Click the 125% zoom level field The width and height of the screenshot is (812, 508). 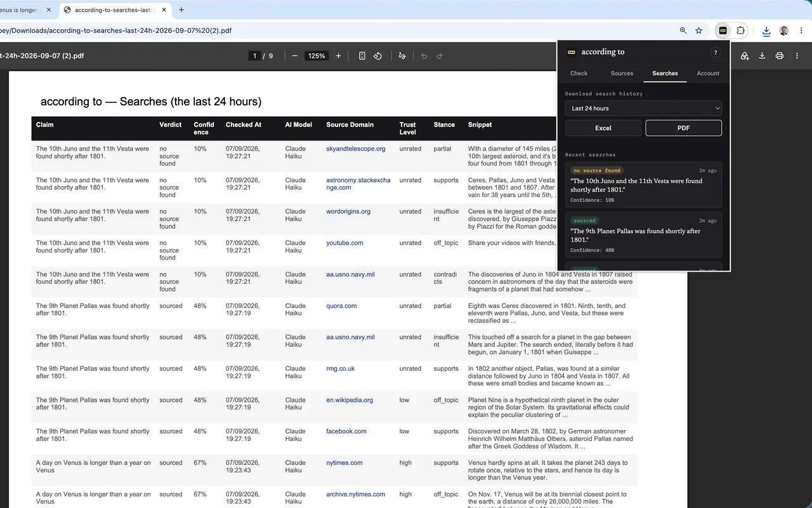pos(317,56)
